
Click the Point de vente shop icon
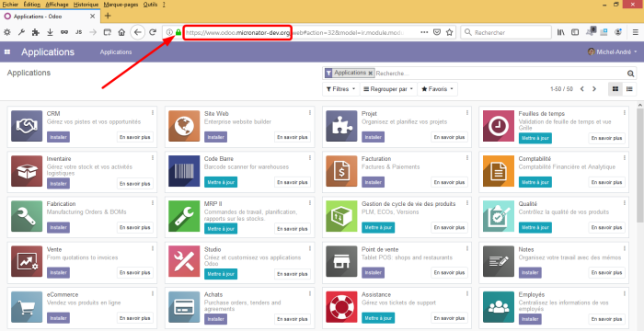[341, 262]
